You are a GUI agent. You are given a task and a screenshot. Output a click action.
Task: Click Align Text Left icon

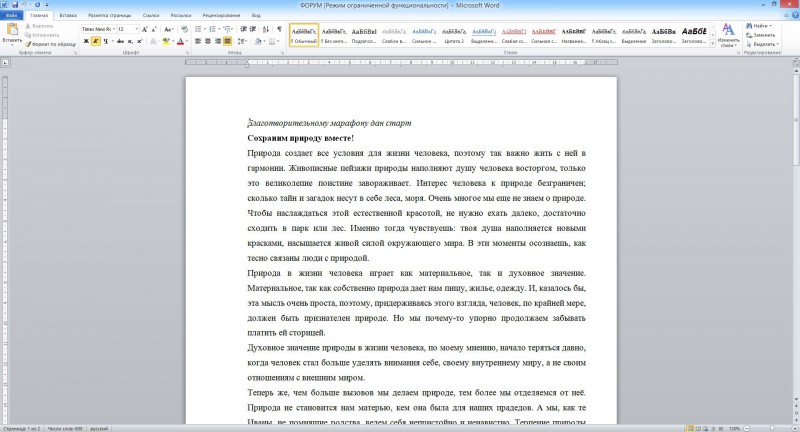point(198,41)
